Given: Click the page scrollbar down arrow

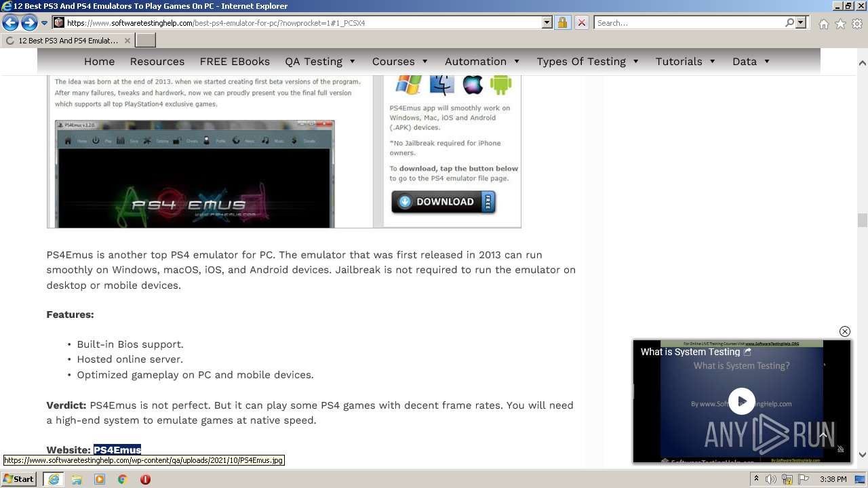Looking at the screenshot, I should point(862,455).
